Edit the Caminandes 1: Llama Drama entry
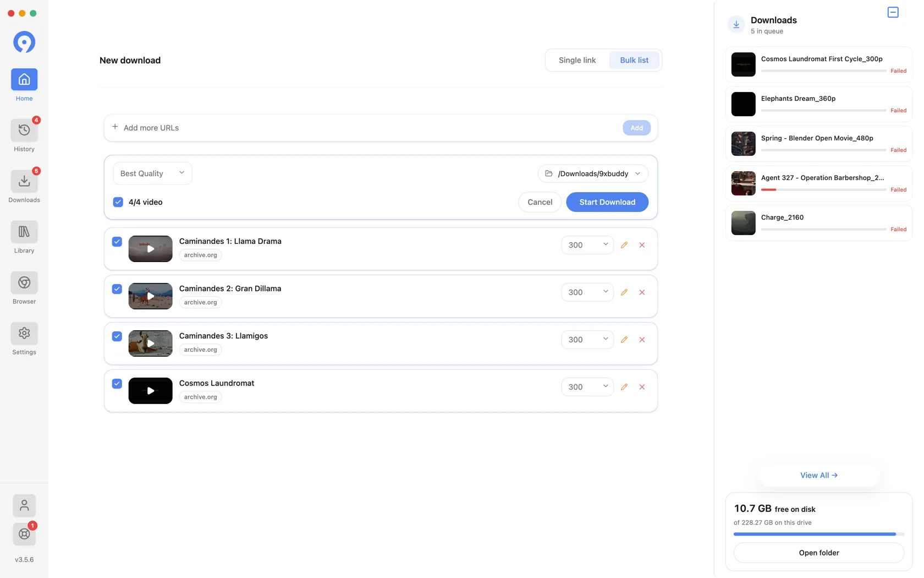924x578 pixels. 624,245
